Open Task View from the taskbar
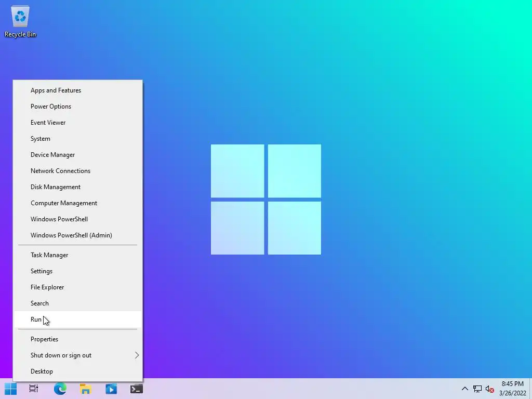 pos(34,389)
